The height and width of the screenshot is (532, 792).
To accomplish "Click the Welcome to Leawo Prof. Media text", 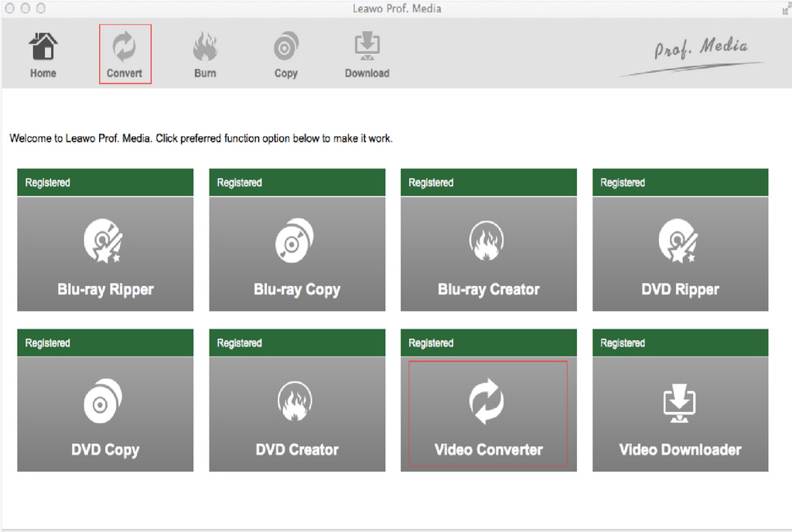I will pos(201,138).
